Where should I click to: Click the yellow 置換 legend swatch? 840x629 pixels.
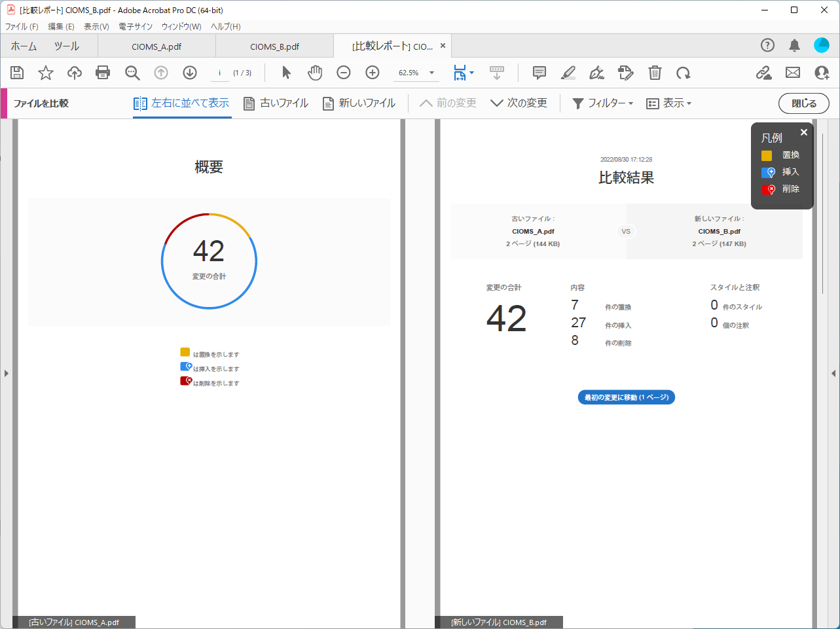pos(767,156)
